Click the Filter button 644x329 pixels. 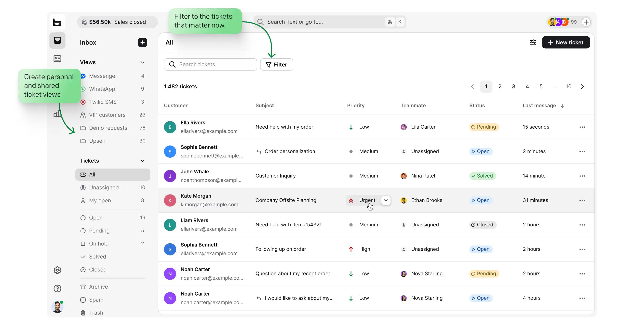tap(277, 65)
